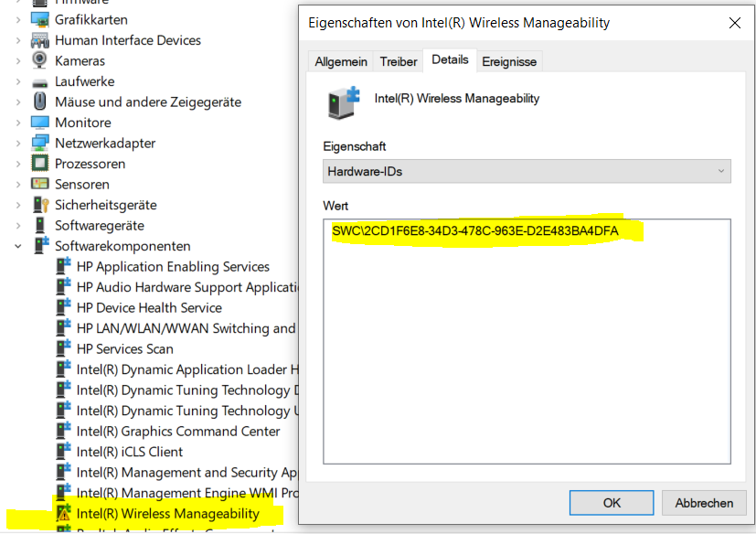Image resolution: width=756 pixels, height=534 pixels.
Task: Switch to the Allgemein tab
Action: coord(341,61)
